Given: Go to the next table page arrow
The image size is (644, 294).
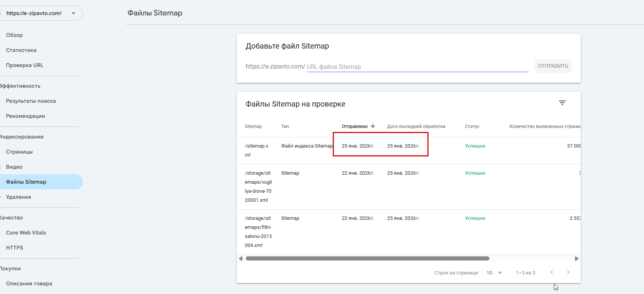Looking at the screenshot, I should click(568, 272).
